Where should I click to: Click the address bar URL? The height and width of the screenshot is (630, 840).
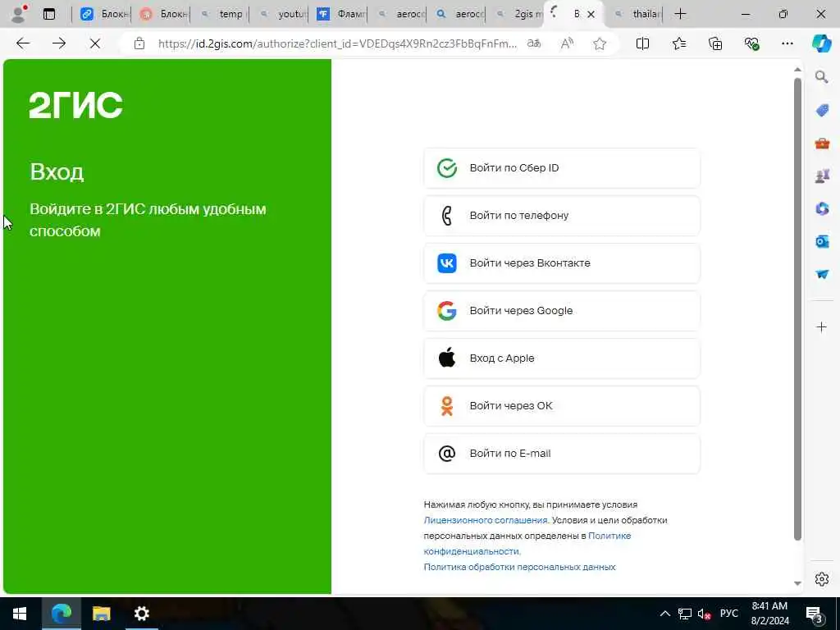(x=337, y=44)
